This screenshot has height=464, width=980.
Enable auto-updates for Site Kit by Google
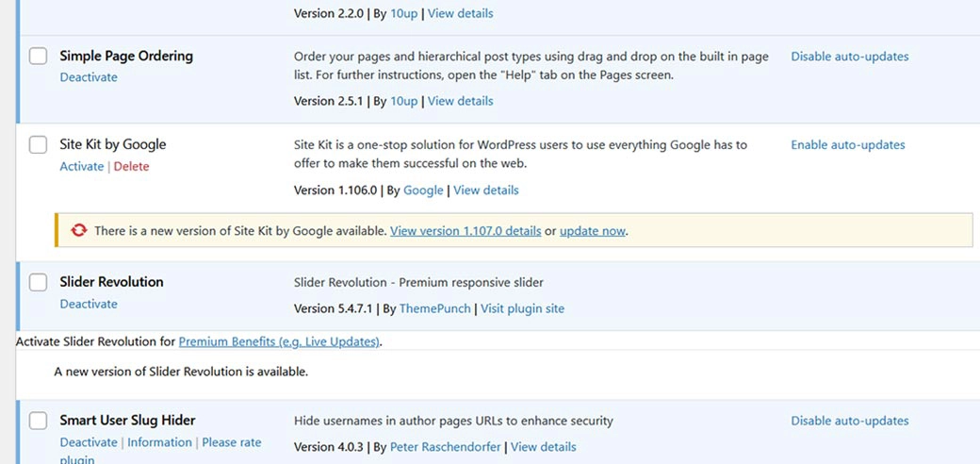[848, 145]
